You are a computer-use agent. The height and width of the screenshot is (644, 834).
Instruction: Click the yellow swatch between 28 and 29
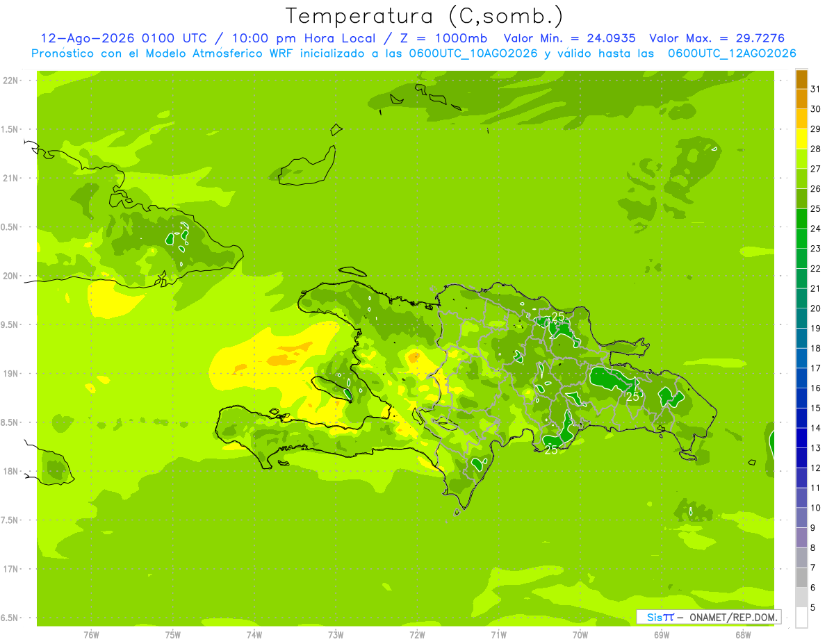tap(801, 139)
